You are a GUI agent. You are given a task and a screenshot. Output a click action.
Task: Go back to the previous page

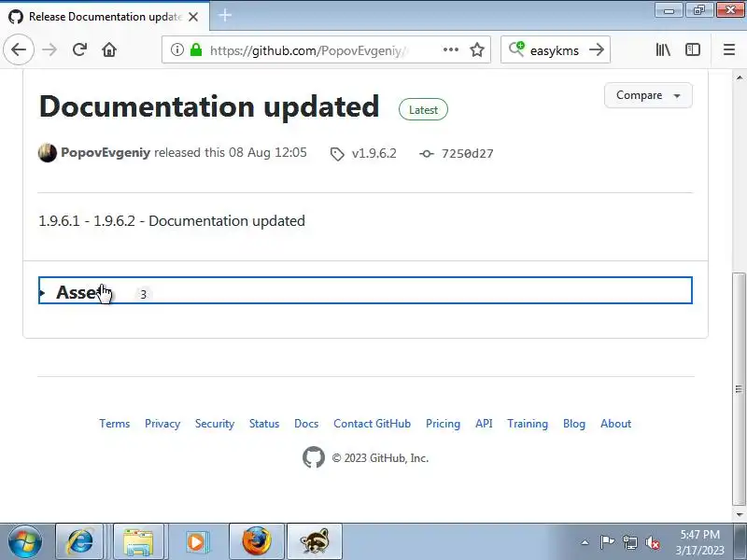pos(19,49)
